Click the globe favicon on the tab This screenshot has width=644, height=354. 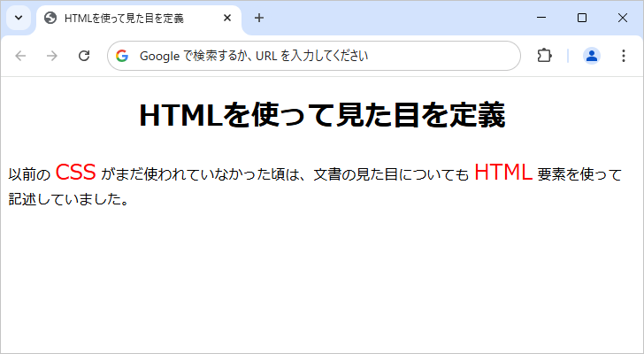click(50, 18)
